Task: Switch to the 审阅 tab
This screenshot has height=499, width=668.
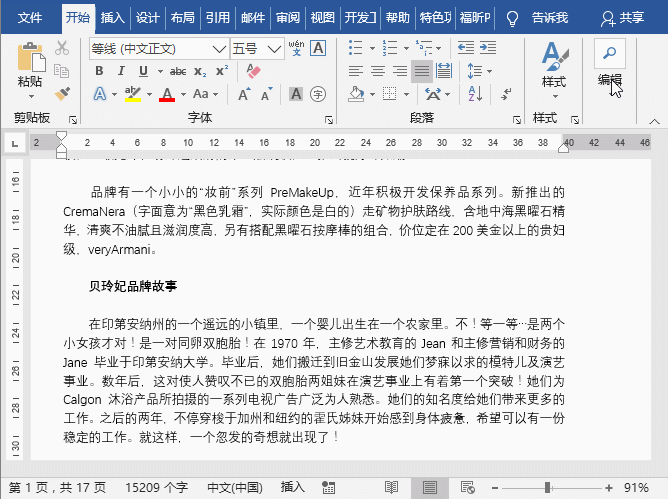Action: (x=287, y=18)
